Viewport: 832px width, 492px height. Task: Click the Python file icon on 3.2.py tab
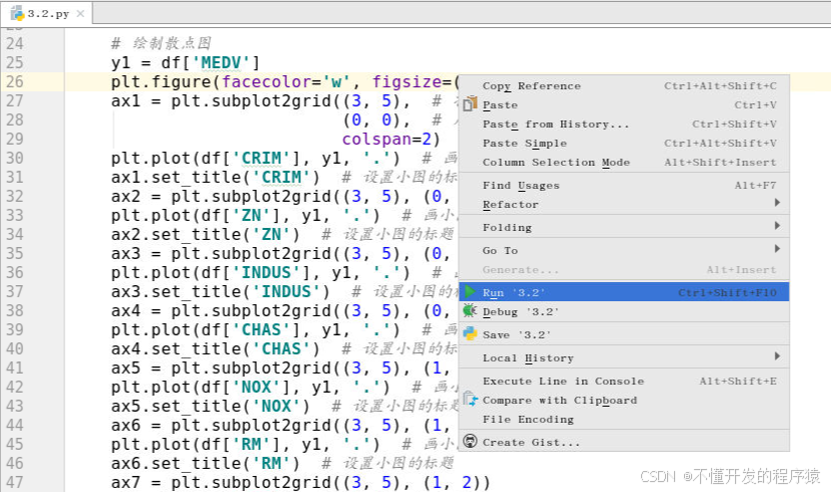17,13
